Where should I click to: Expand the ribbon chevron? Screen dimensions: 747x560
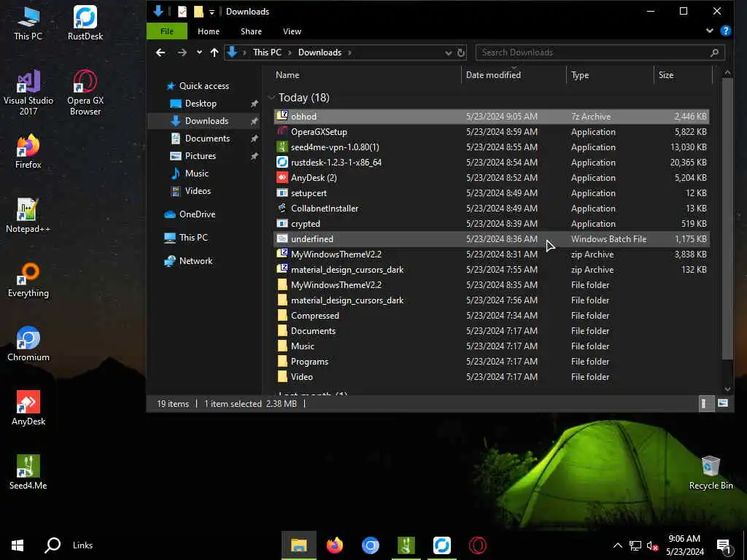coord(709,31)
